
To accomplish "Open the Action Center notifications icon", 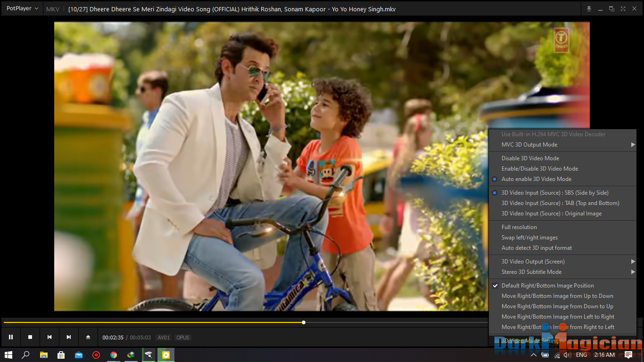I will 628,355.
